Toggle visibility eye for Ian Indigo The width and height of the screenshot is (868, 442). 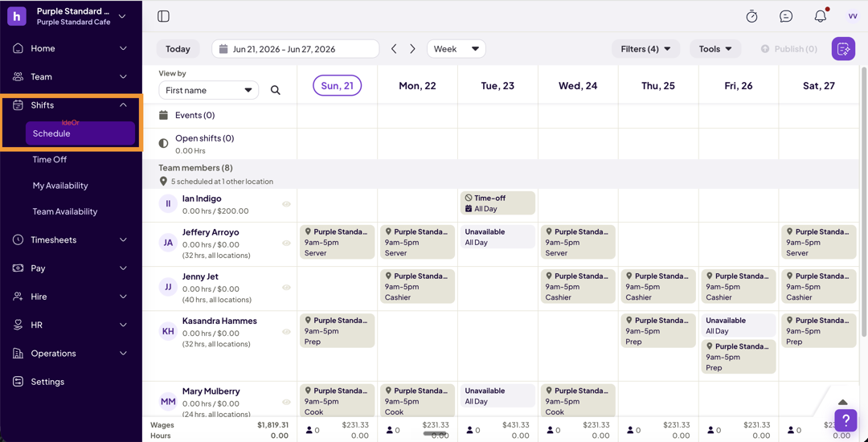286,204
